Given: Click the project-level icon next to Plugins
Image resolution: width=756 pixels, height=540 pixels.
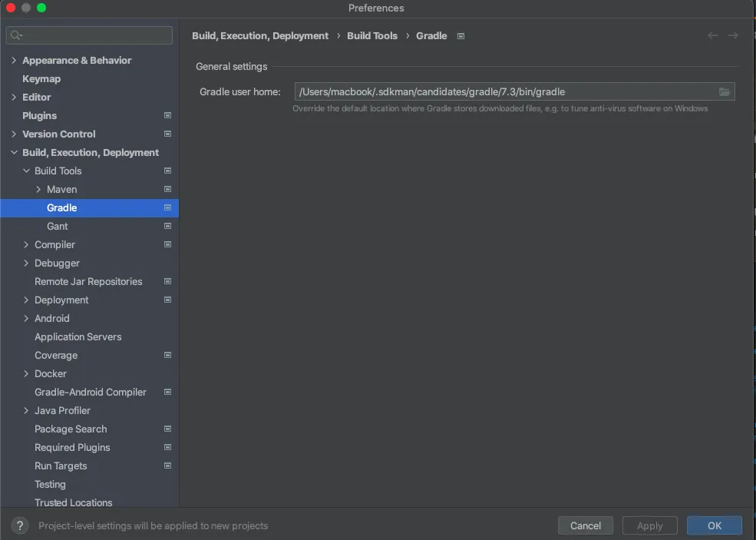Looking at the screenshot, I should pos(167,115).
